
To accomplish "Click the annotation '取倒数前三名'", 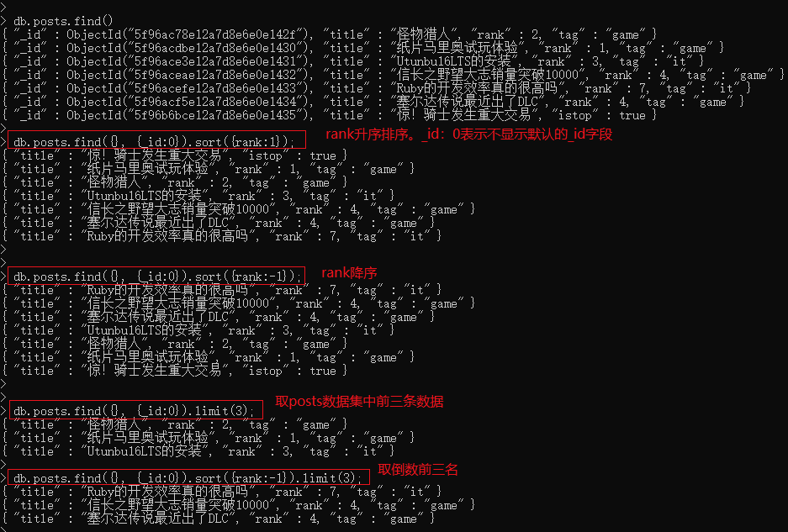I will point(418,469).
